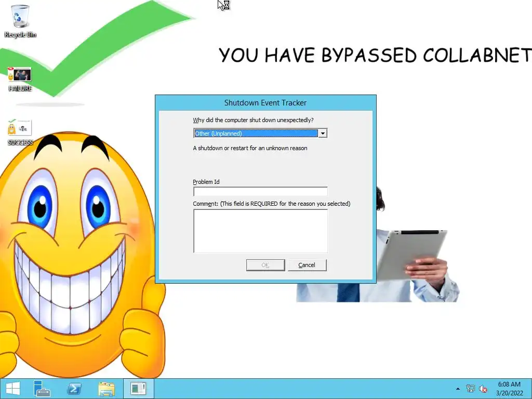Click the 3/20/2022 date in the taskbar
Image resolution: width=532 pixels, height=399 pixels.
[x=509, y=393]
